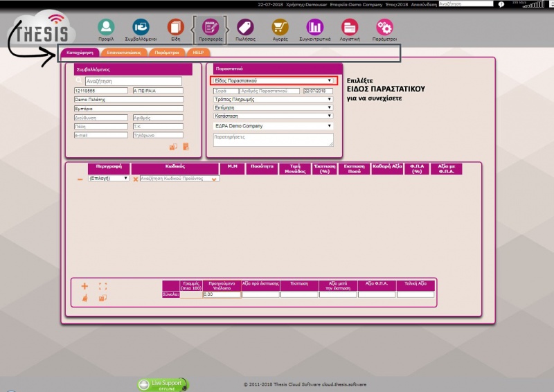Open the (Επιλογή) description dropdown

click(x=107, y=178)
